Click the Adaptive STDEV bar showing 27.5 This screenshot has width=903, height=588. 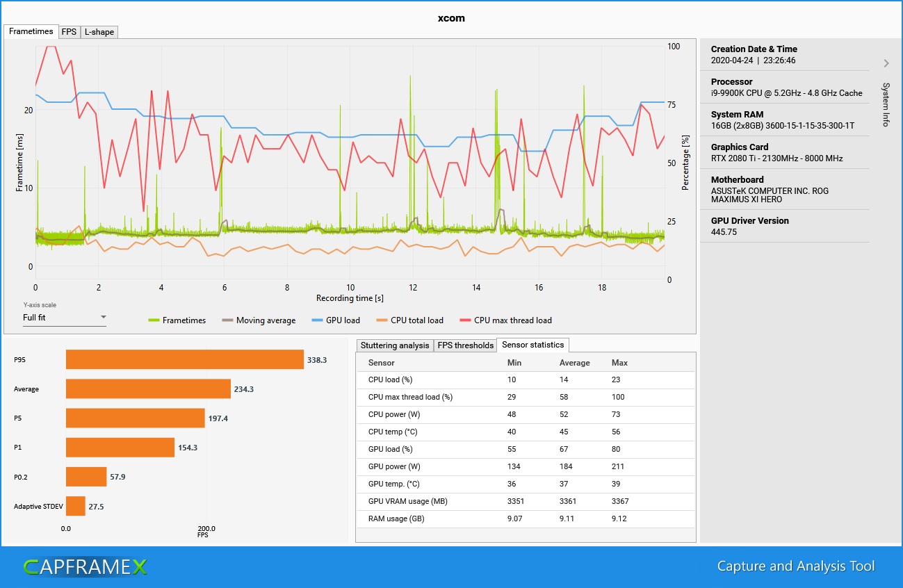(x=76, y=505)
